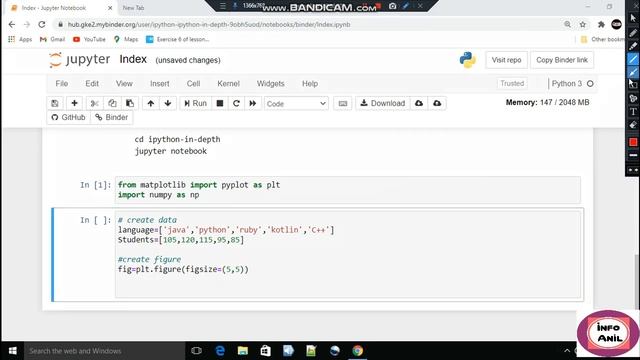This screenshot has width=640, height=360.
Task: Select the Bandicam eraser tool
Action: click(x=633, y=125)
